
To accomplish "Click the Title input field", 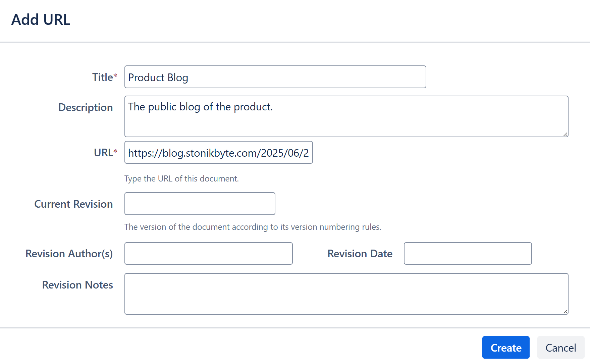I will tap(275, 77).
